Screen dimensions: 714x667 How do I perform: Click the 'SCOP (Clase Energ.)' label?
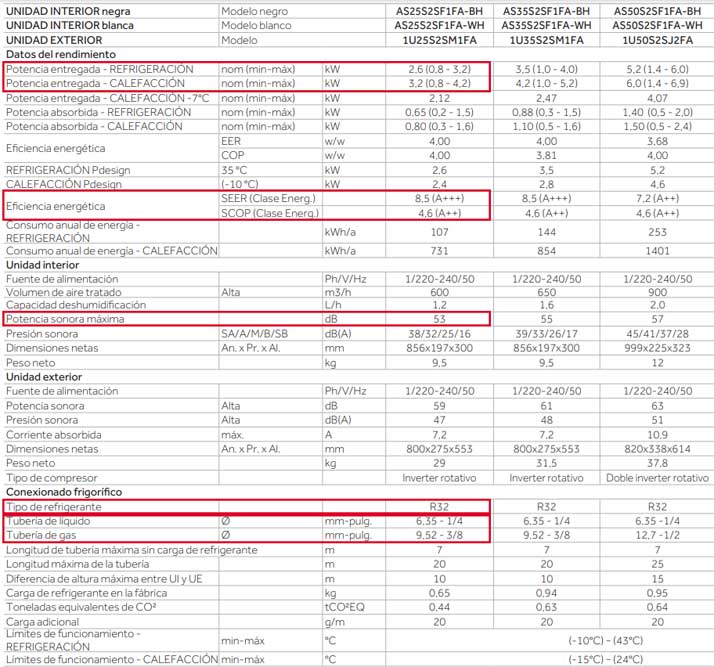270,213
